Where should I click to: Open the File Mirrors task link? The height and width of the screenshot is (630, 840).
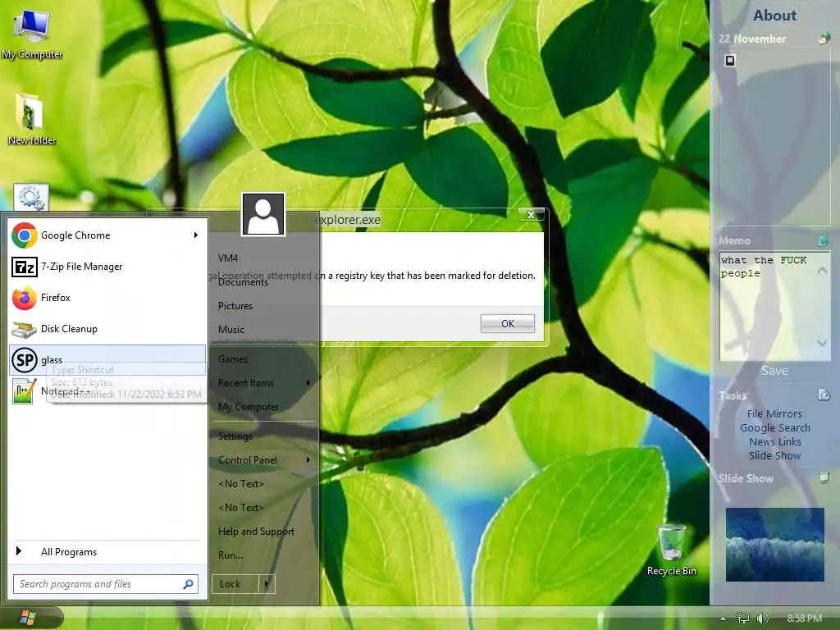coord(774,413)
